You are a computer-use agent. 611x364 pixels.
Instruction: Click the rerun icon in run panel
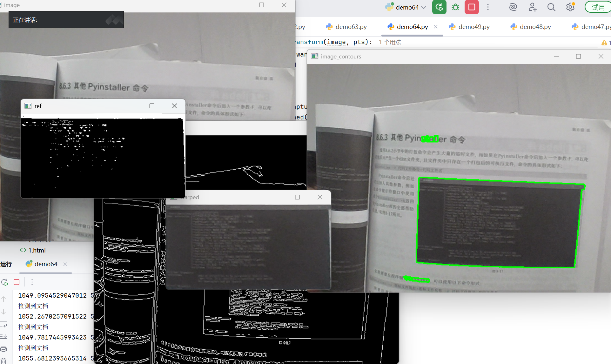tap(5, 282)
